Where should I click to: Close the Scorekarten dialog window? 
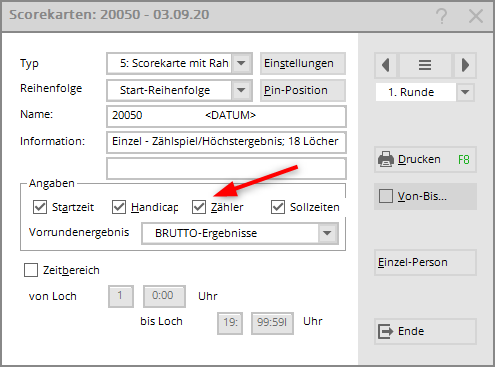pyautogui.click(x=476, y=16)
